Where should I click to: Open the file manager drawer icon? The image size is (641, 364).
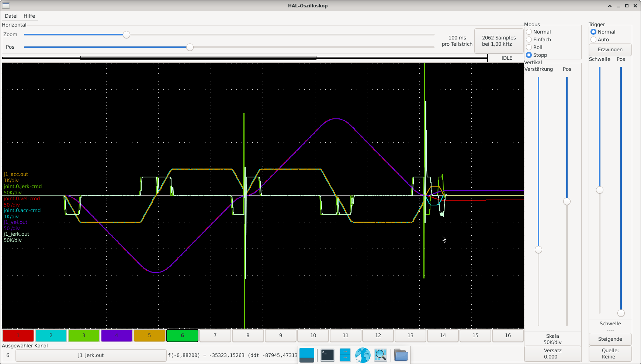pyautogui.click(x=345, y=355)
